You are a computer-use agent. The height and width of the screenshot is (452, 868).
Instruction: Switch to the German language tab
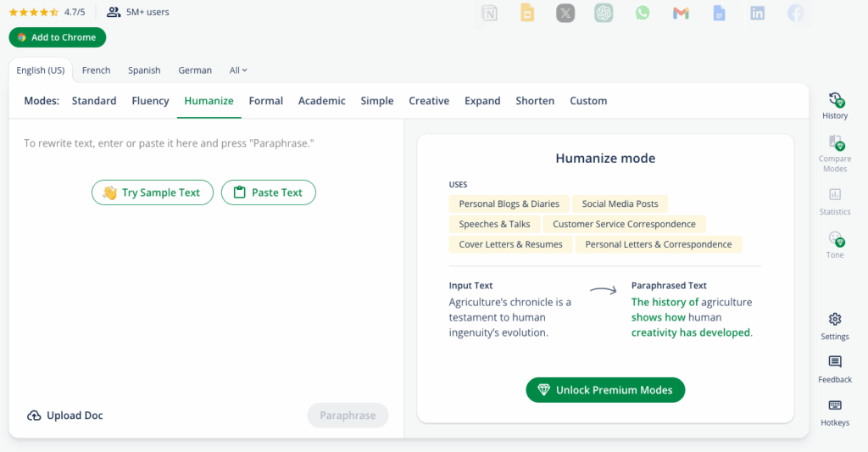(195, 70)
